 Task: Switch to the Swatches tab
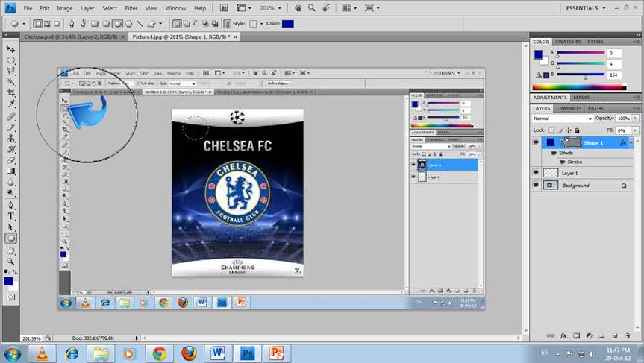(568, 42)
